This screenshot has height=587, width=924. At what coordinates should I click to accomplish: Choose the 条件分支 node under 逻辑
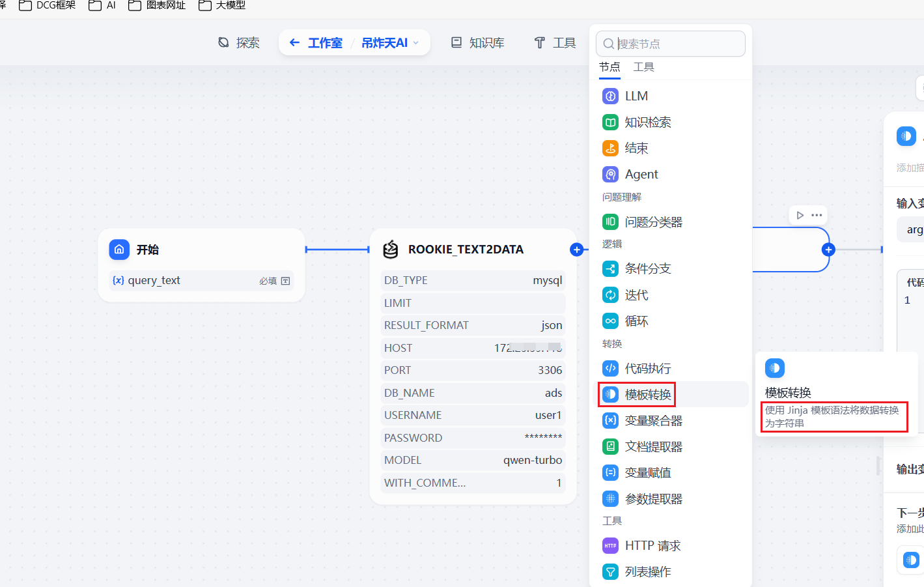point(652,268)
